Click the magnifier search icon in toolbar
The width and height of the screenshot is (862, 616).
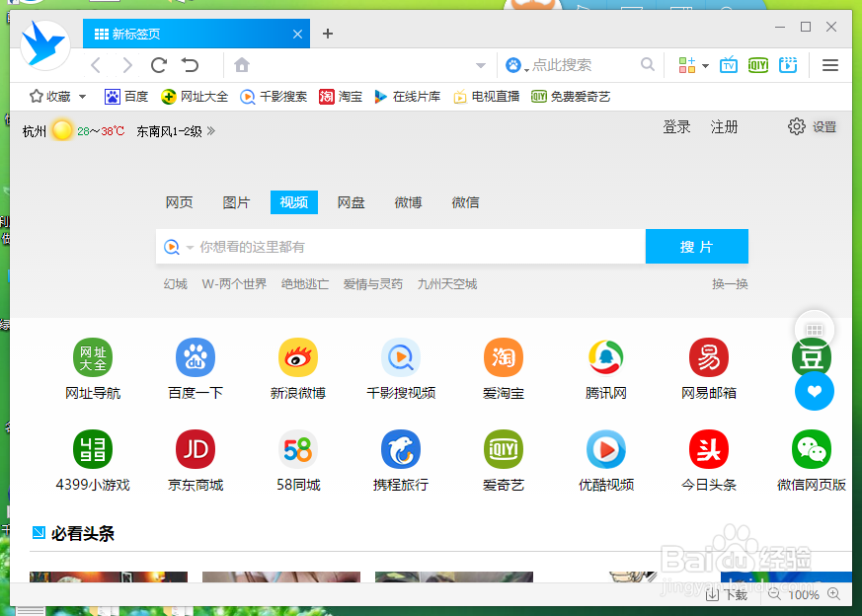[x=648, y=65]
